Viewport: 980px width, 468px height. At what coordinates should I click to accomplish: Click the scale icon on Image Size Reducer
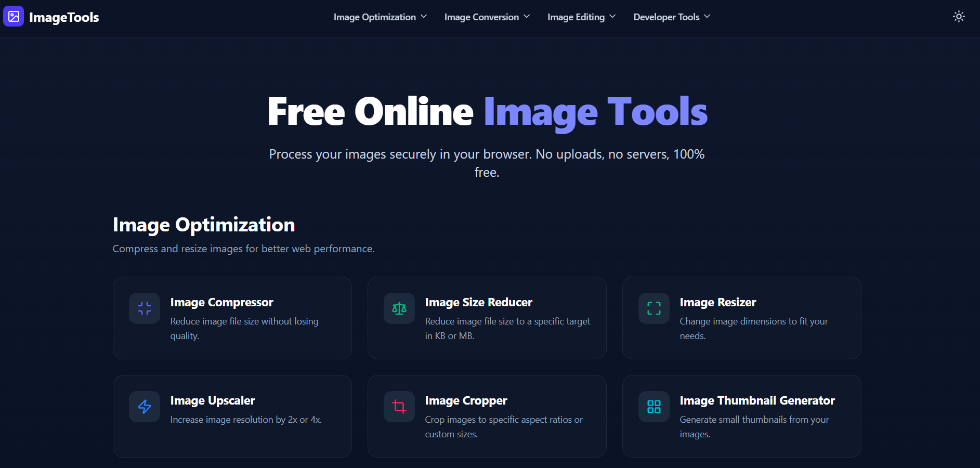[399, 308]
